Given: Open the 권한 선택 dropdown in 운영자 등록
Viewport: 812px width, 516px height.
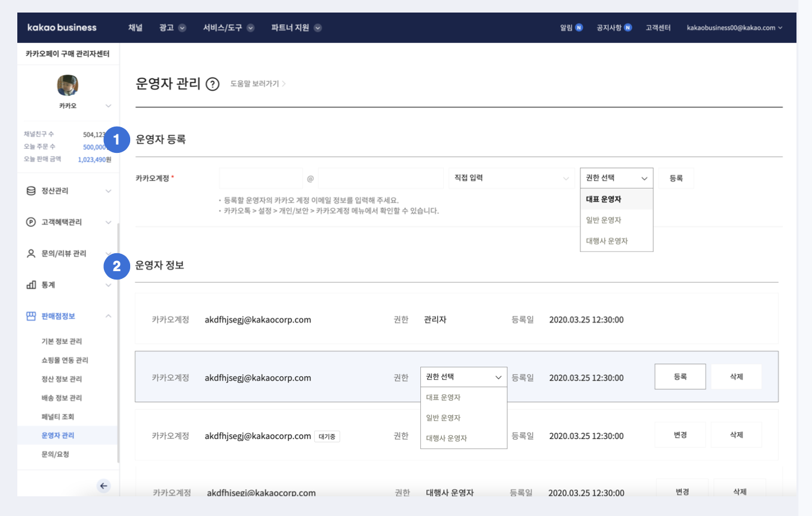Looking at the screenshot, I should (617, 178).
